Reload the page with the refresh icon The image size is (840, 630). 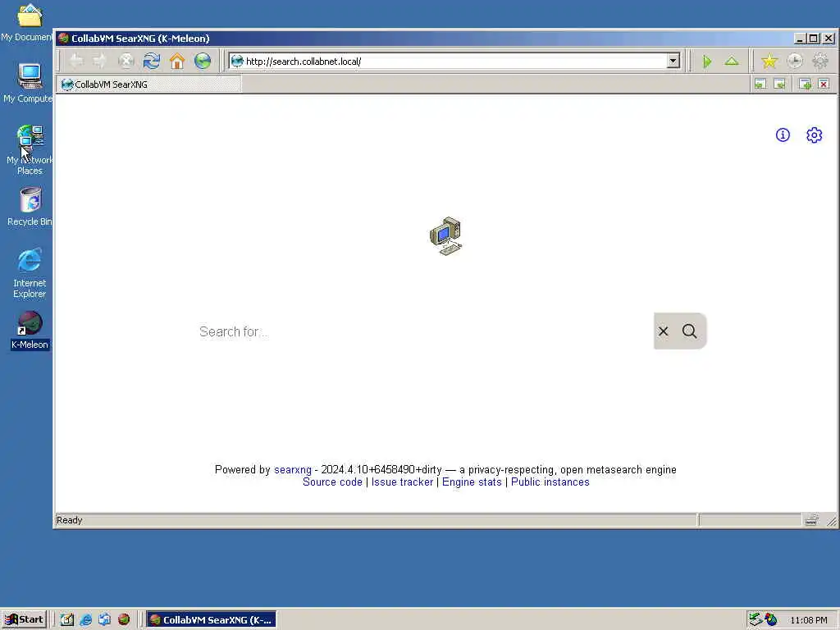tap(152, 61)
